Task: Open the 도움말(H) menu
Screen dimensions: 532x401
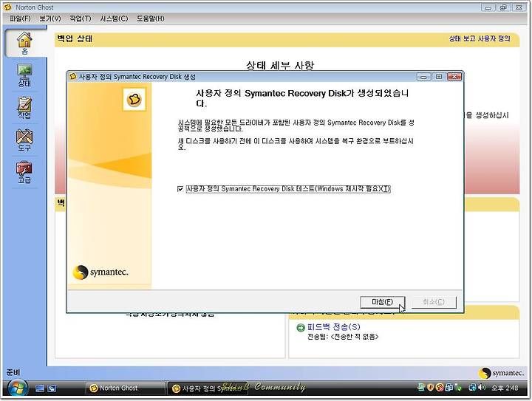Action: pos(151,18)
